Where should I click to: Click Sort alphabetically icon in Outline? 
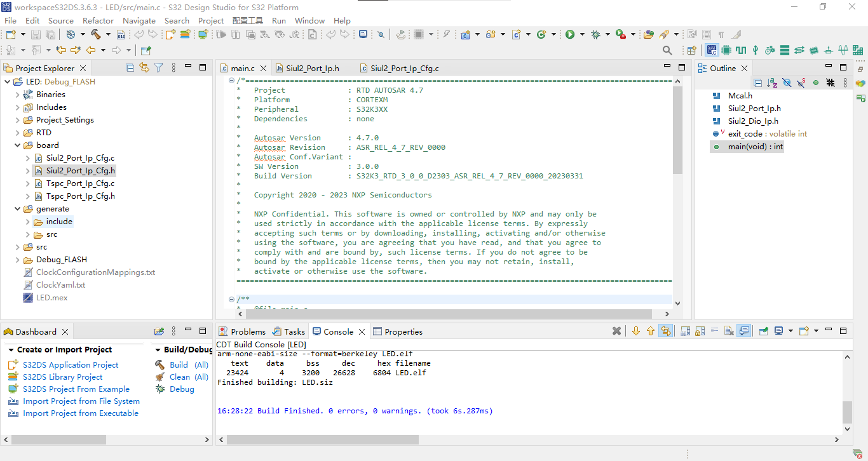pos(772,83)
